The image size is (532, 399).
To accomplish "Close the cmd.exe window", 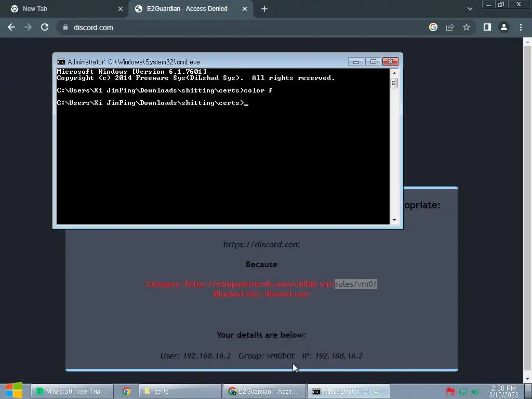I will pyautogui.click(x=390, y=62).
